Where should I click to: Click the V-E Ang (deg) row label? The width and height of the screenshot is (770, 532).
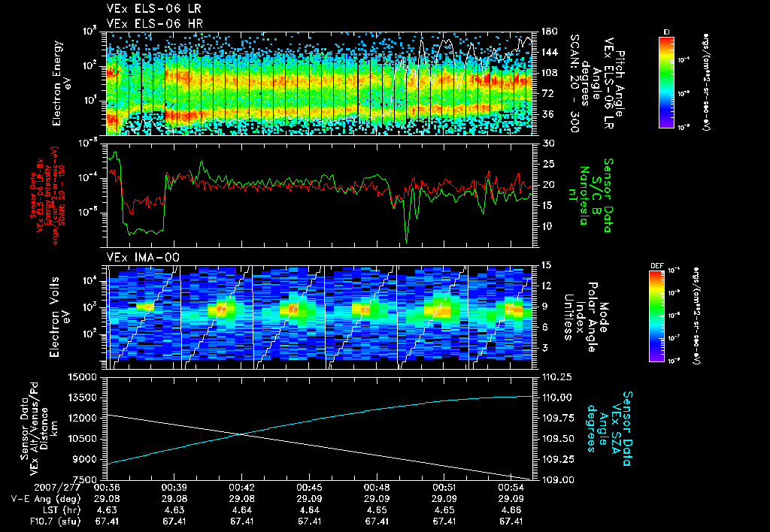46,499
